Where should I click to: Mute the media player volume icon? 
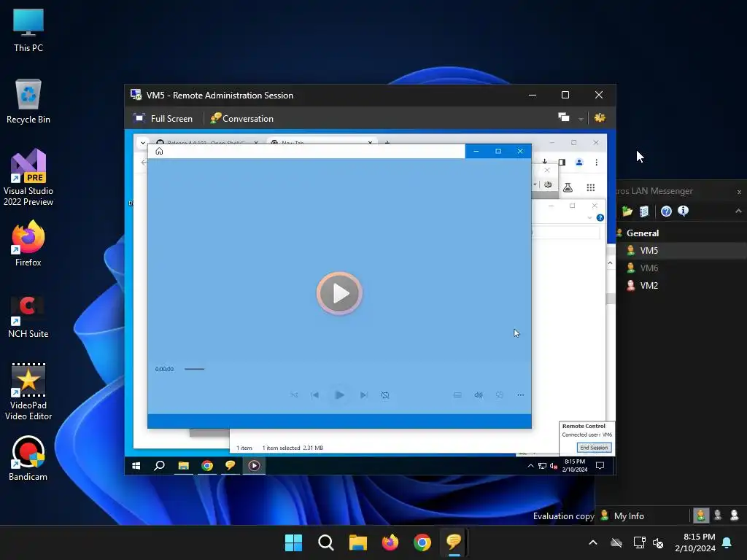(479, 394)
